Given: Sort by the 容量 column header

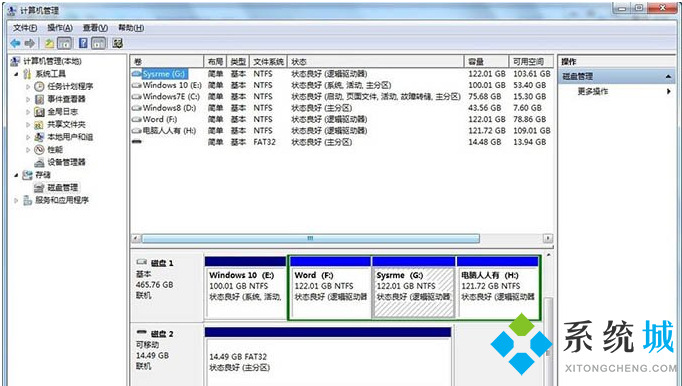Looking at the screenshot, I should (x=486, y=61).
